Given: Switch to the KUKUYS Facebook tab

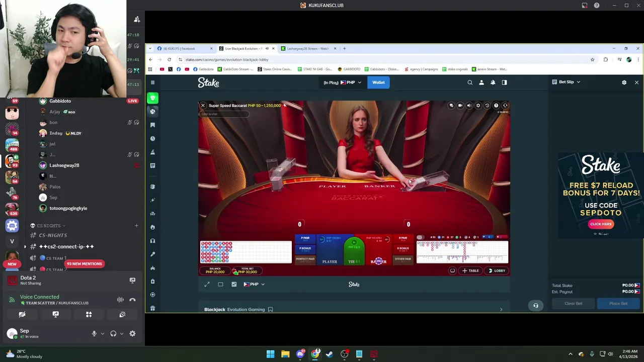Looking at the screenshot, I should click(x=184, y=49).
